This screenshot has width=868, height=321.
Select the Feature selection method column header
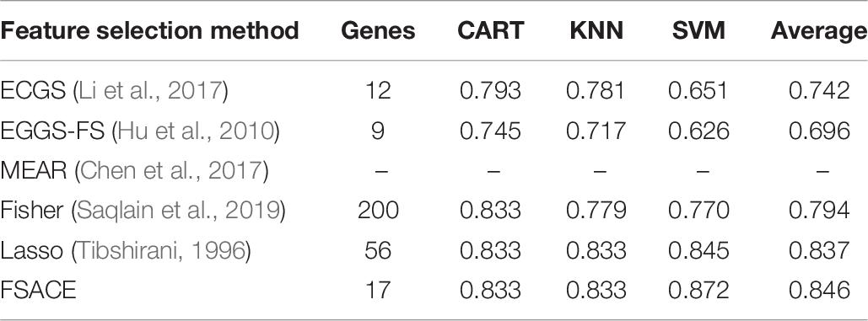pyautogui.click(x=149, y=32)
